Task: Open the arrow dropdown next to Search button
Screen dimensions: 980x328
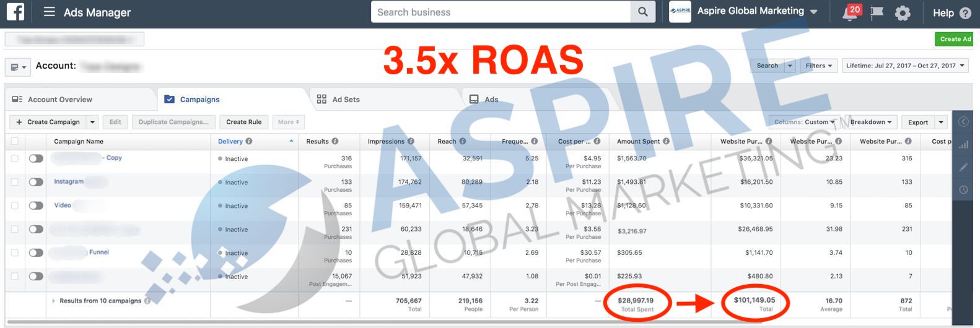Action: pos(790,66)
